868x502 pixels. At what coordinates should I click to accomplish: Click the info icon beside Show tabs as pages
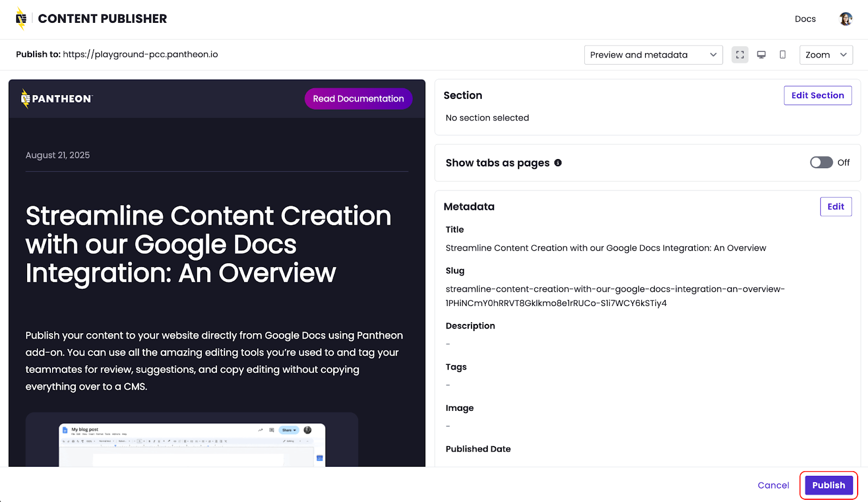pyautogui.click(x=558, y=163)
